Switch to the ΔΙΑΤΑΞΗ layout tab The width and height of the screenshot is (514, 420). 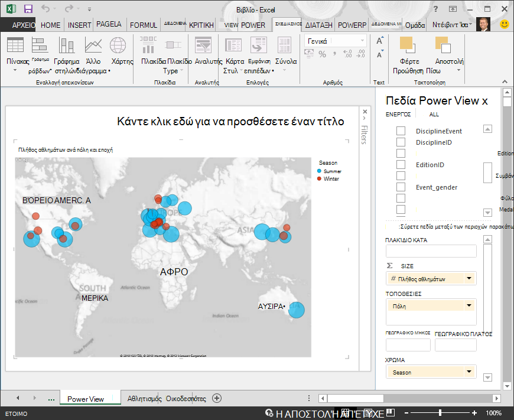tap(318, 25)
